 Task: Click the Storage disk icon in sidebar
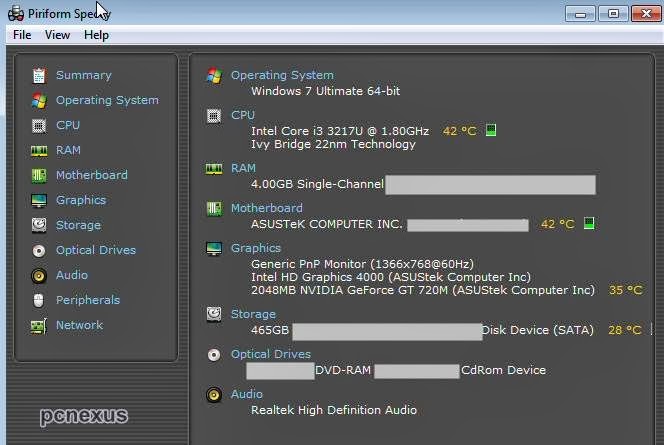coord(39,225)
